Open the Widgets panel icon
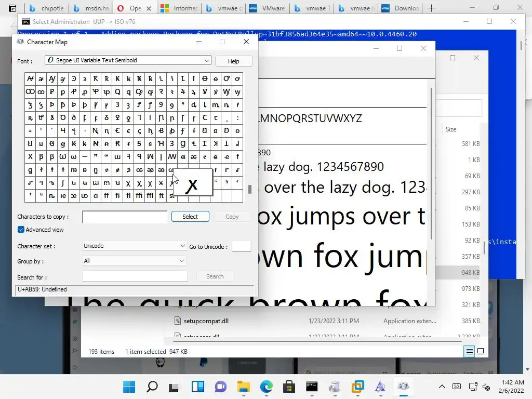The image size is (532, 399). 197,387
